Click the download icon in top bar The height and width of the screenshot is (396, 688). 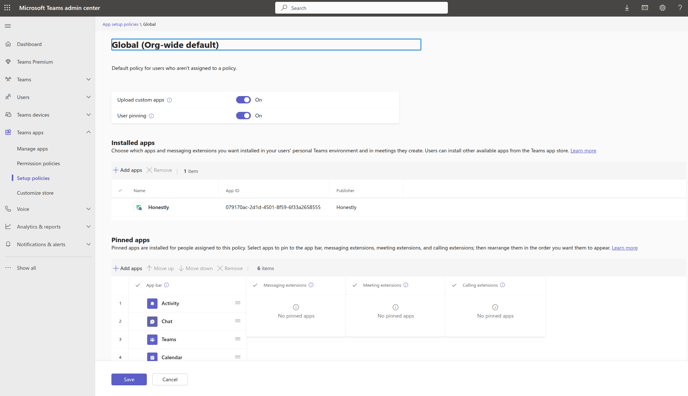pyautogui.click(x=627, y=7)
